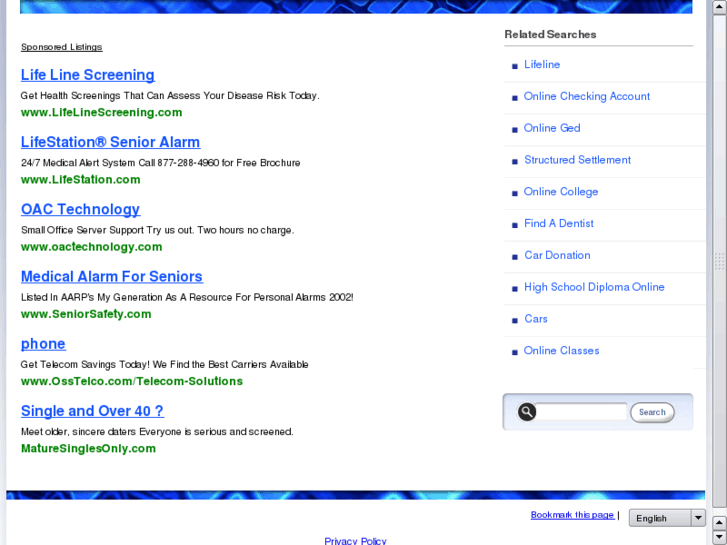Visit www.LifeLineScreening.com green URL
The image size is (727, 545).
coord(102,113)
